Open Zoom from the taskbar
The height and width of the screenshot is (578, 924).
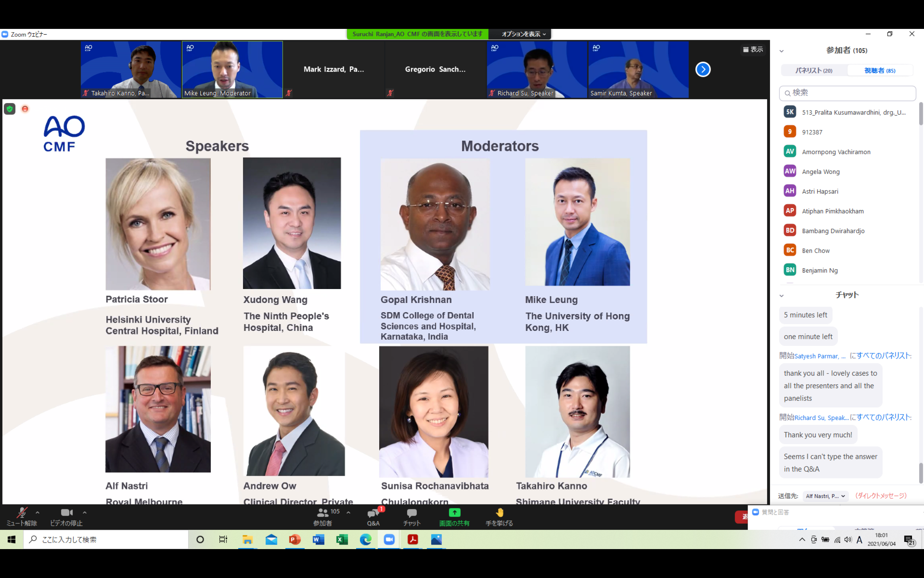pyautogui.click(x=389, y=539)
